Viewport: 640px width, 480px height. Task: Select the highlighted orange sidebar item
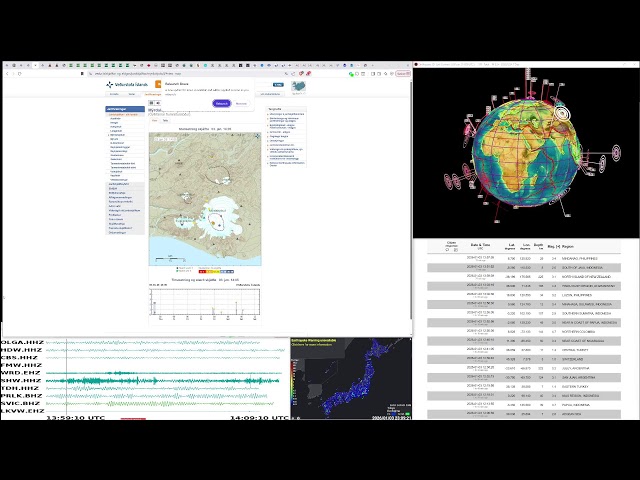125,115
